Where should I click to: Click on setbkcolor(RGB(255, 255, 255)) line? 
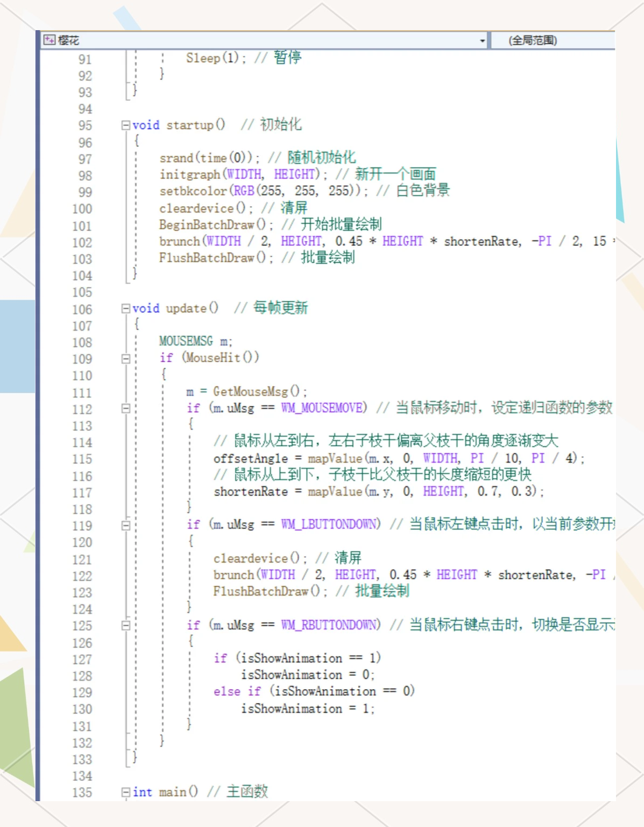point(264,191)
